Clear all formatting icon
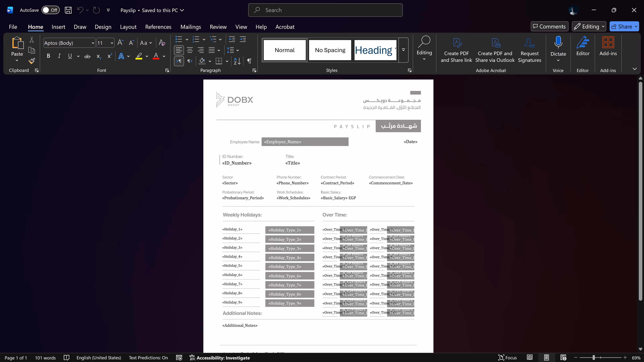The width and height of the screenshot is (644, 362). point(162,43)
